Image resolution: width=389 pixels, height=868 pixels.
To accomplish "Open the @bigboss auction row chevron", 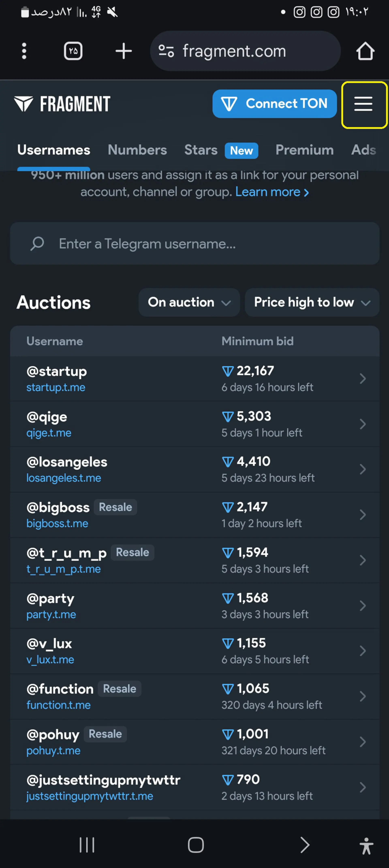I will coord(363,515).
